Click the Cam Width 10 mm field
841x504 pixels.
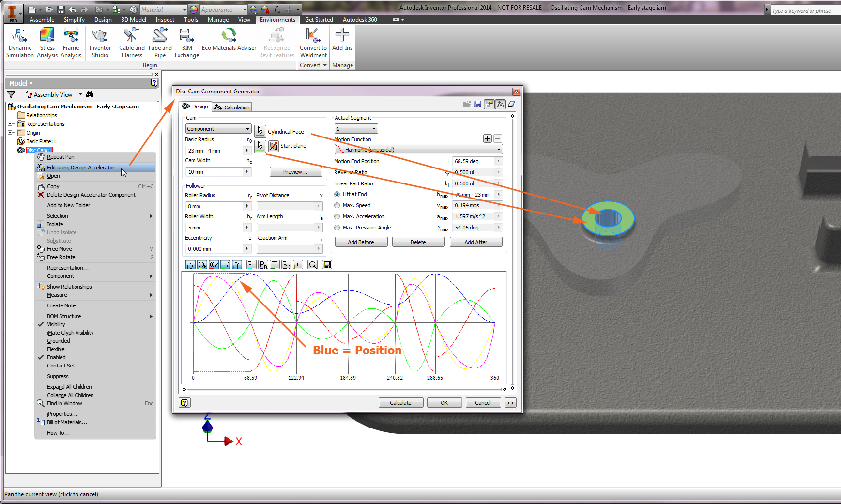tap(218, 172)
